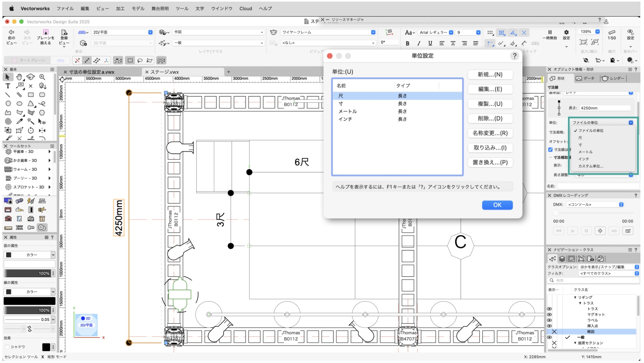The height and width of the screenshot is (363, 644).
Task: Pick the Eyedropper tool
Action: point(19,121)
